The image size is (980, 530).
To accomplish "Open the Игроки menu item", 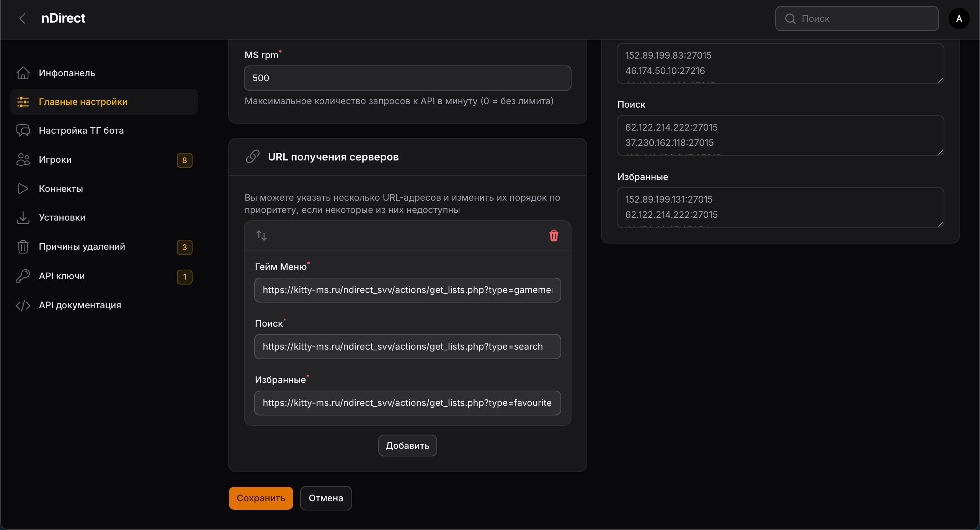I will 55,160.
